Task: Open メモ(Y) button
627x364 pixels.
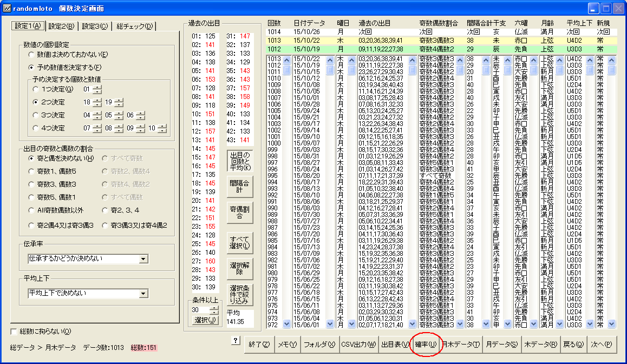Action: click(x=287, y=345)
